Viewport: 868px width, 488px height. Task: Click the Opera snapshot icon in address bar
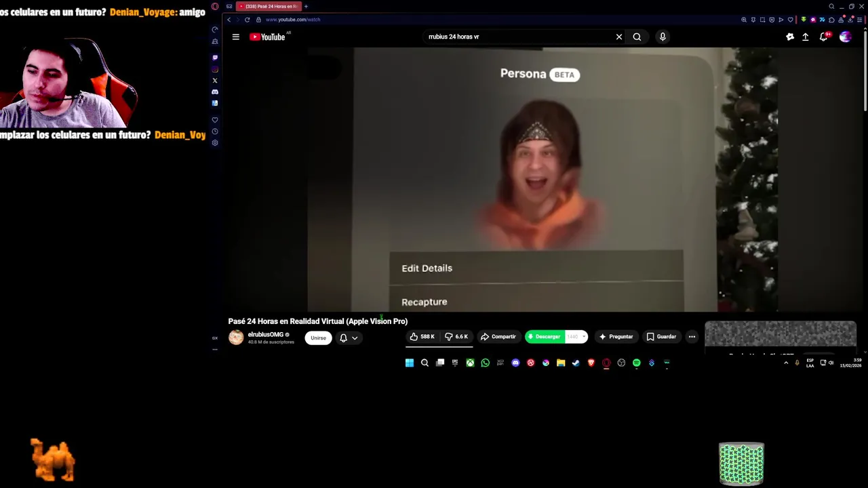pyautogui.click(x=762, y=20)
